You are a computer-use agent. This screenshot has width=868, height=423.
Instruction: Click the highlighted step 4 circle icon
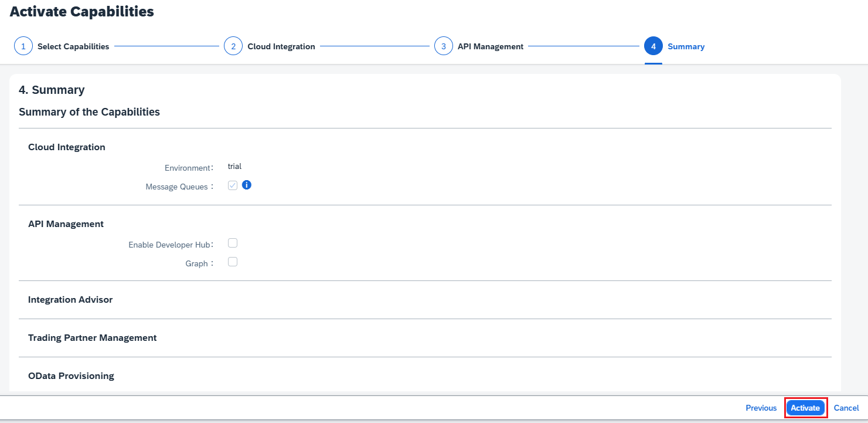point(653,46)
